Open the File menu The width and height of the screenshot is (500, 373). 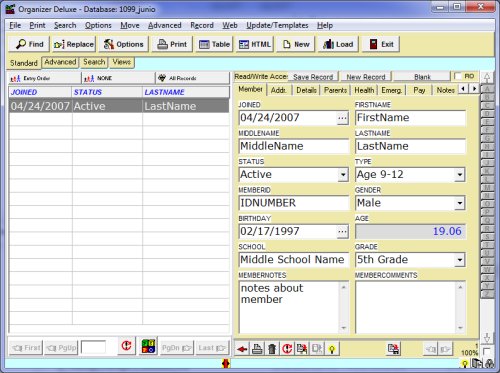pyautogui.click(x=15, y=25)
